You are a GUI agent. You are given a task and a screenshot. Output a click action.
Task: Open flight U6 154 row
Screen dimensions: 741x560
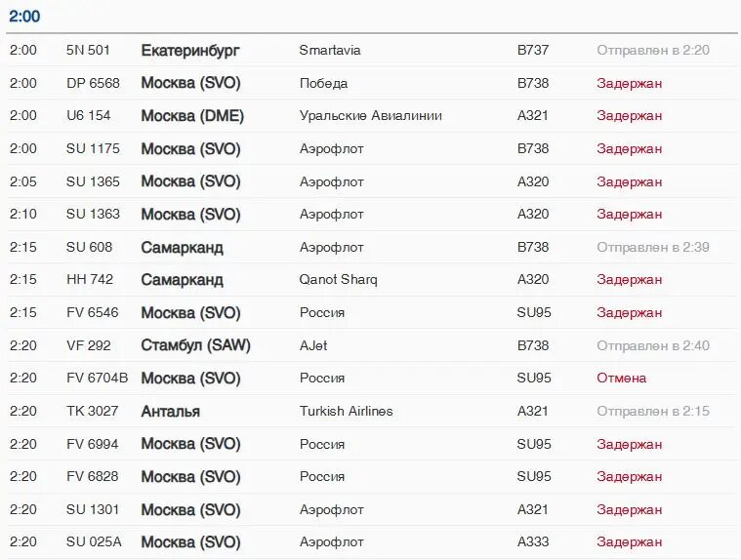coord(89,116)
